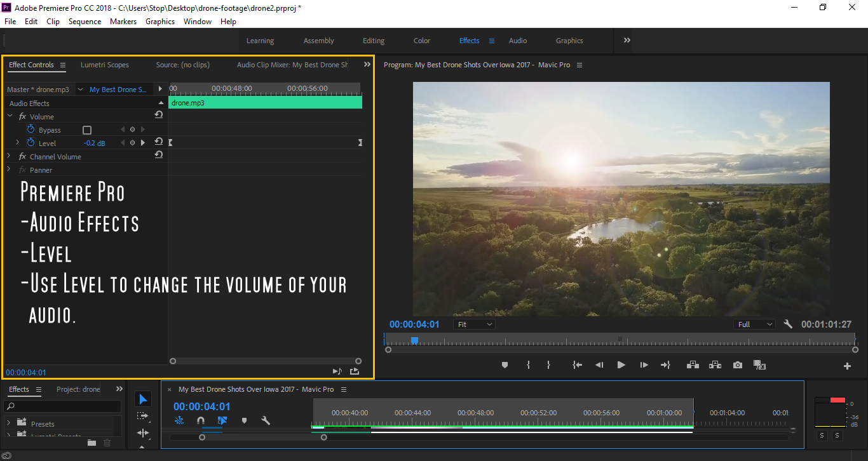Viewport: 868px width, 461px height.
Task: Toggle animation stopwatch for Level
Action: click(x=31, y=142)
